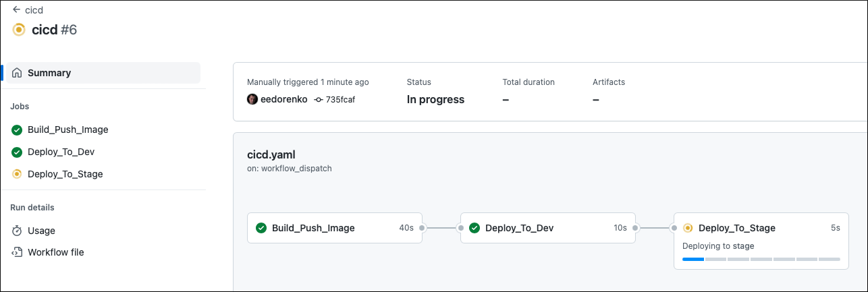The width and height of the screenshot is (868, 292).
Task: Click the Workflow file code icon
Action: [x=17, y=252]
